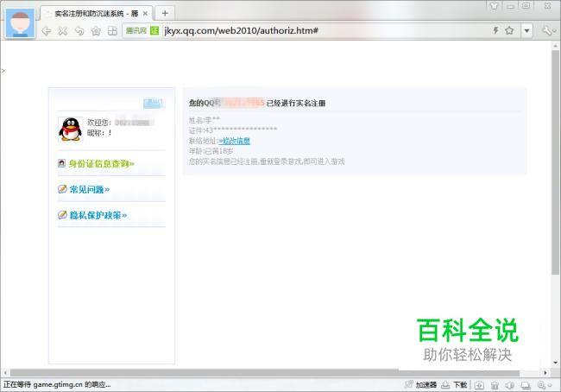Click the ID card icon beside 身份证信息查询
561x392 pixels.
coord(61,163)
